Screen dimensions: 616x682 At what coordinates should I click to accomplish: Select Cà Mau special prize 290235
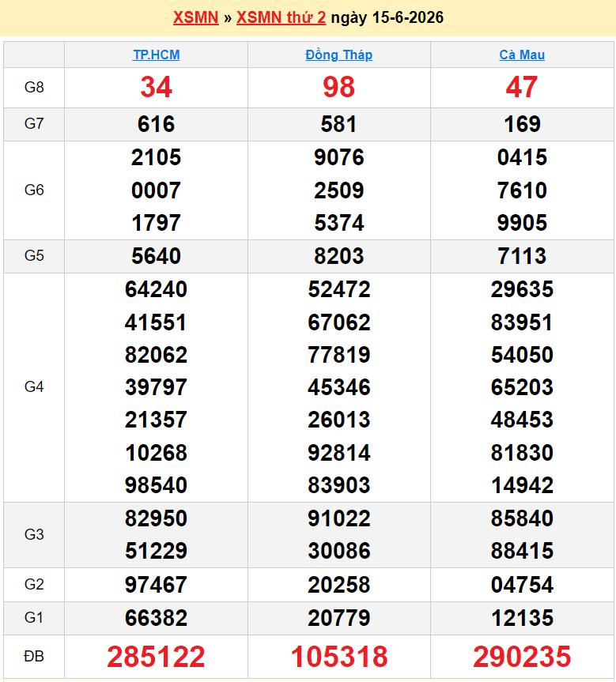[x=522, y=657]
